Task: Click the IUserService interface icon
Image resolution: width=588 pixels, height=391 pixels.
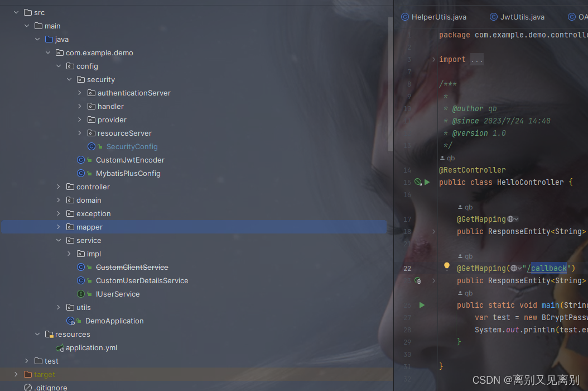Action: 81,294
